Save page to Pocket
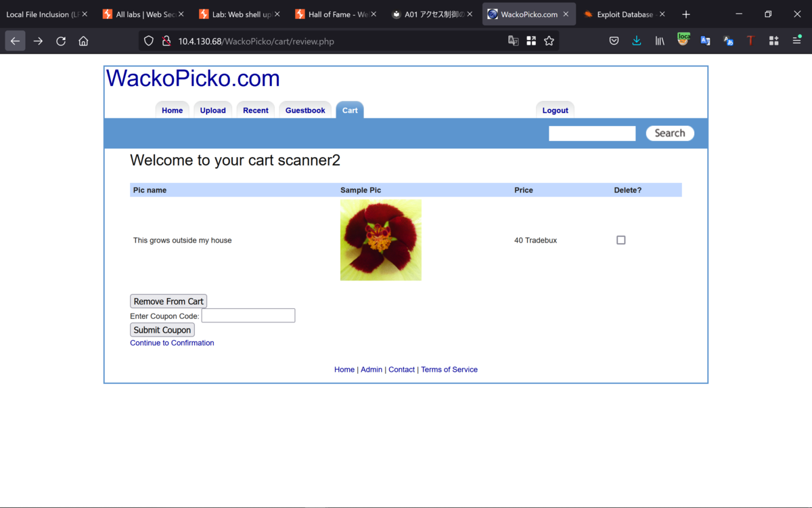This screenshot has width=812, height=508. (614, 41)
